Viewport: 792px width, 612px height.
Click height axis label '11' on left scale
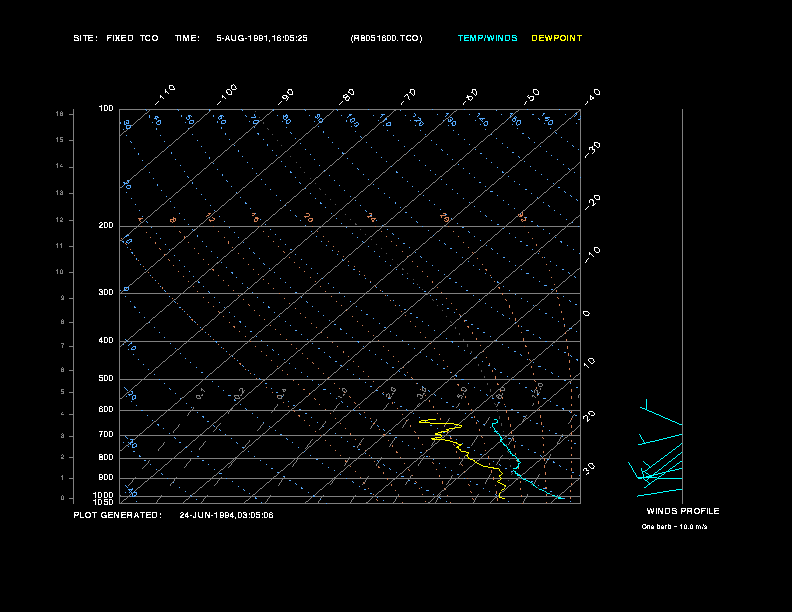(x=60, y=246)
